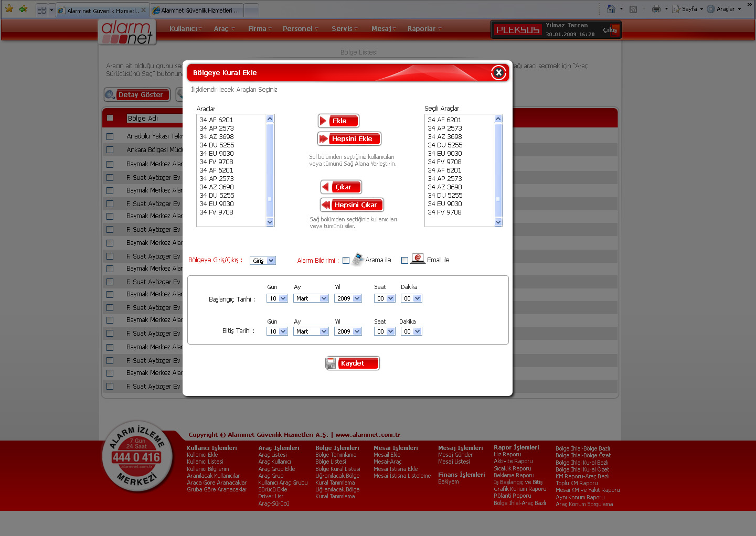The width and height of the screenshot is (756, 536).
Task: Click the Print icon in browser toolbar
Action: point(656,9)
